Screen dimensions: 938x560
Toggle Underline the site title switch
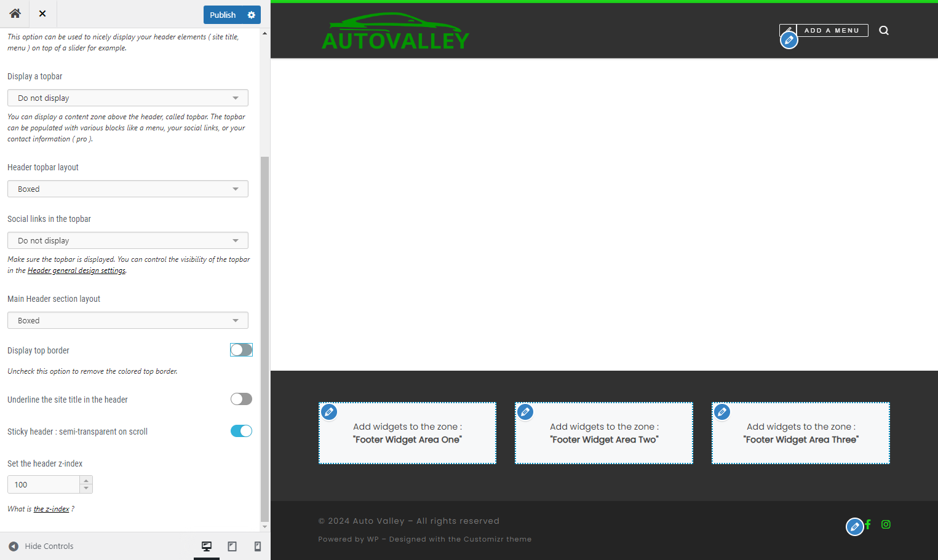pyautogui.click(x=241, y=399)
